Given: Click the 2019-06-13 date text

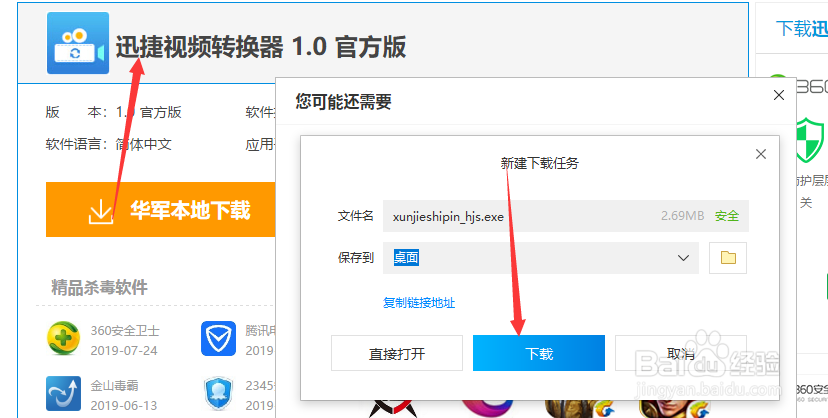Looking at the screenshot, I should [x=124, y=405].
